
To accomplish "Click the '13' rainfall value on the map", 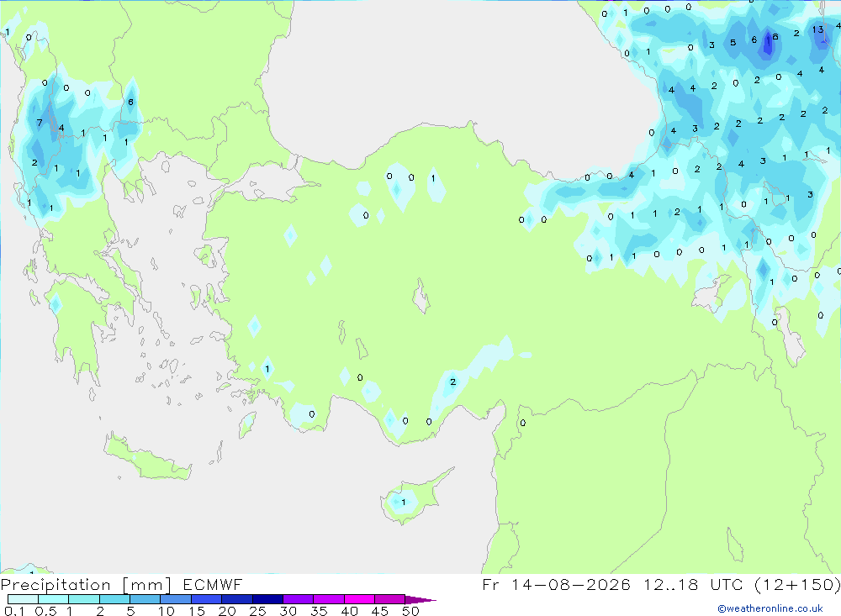I will pos(817,29).
